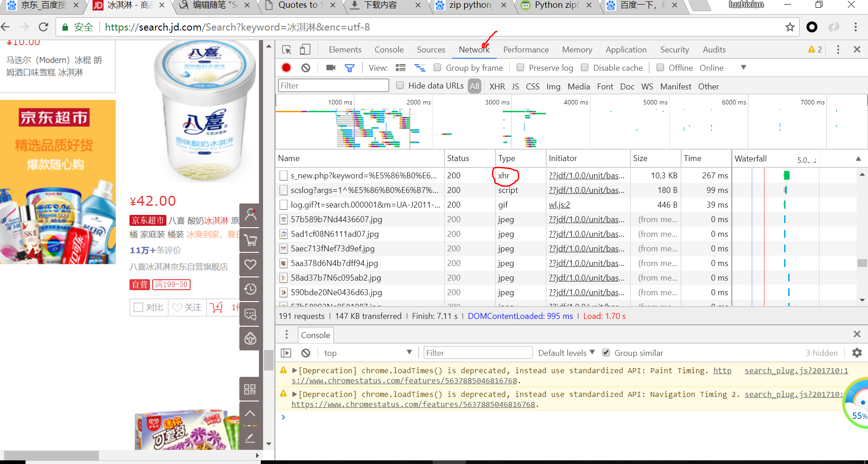Tick the 对比 compare checkbox
868x464 pixels.
138,308
